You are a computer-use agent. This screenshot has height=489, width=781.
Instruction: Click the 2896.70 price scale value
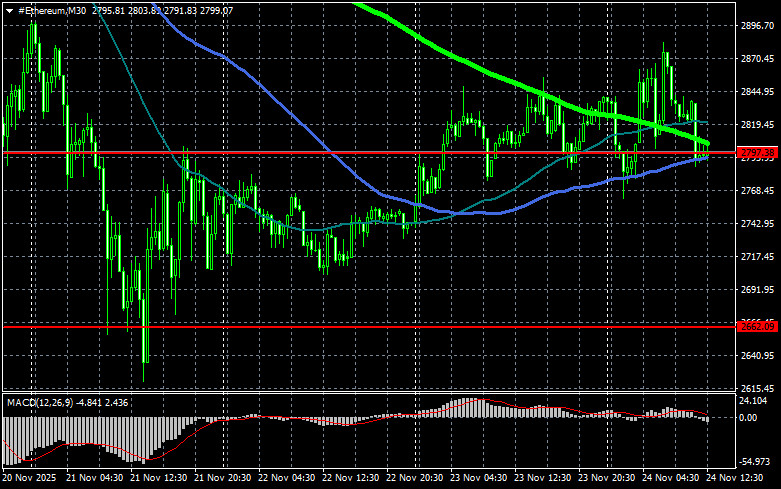pyautogui.click(x=758, y=26)
